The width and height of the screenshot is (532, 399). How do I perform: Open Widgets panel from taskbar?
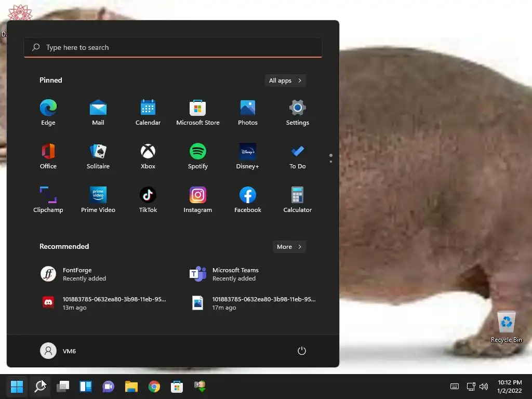86,387
